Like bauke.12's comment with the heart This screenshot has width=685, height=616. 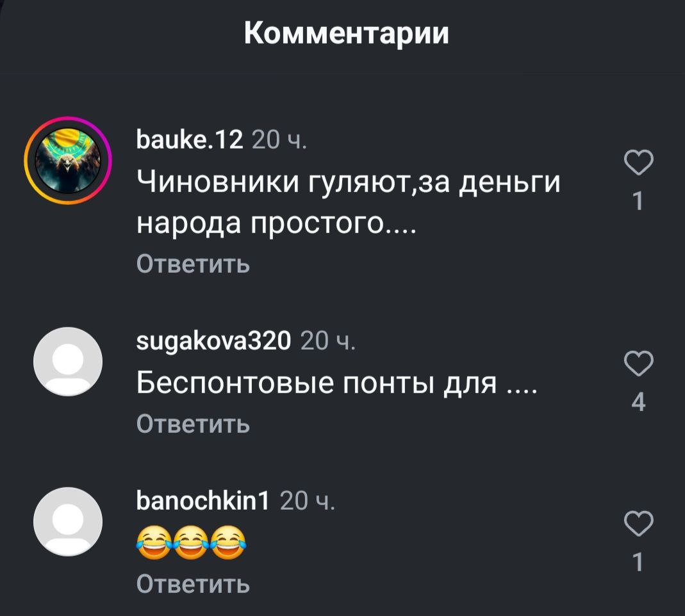[638, 162]
